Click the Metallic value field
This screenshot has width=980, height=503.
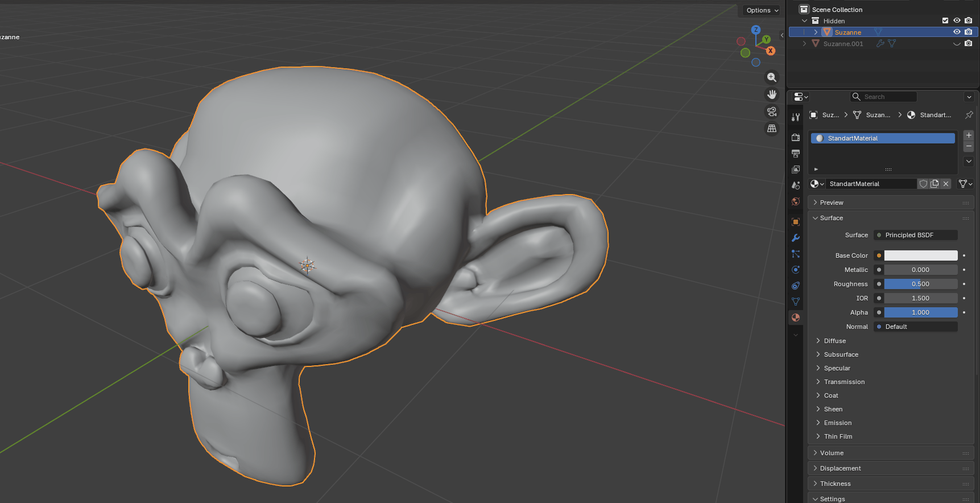click(921, 270)
